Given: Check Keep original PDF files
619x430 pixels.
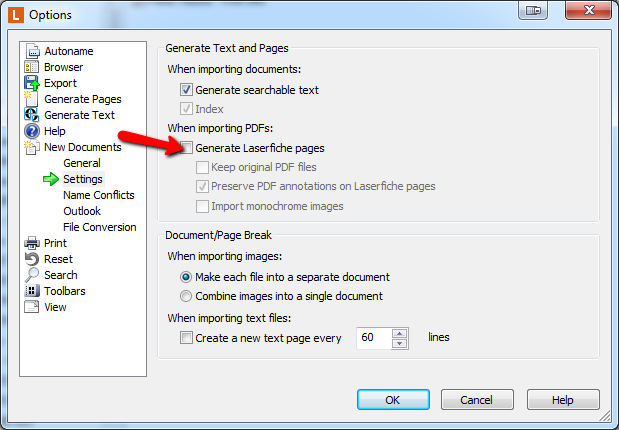Looking at the screenshot, I should pos(203,167).
